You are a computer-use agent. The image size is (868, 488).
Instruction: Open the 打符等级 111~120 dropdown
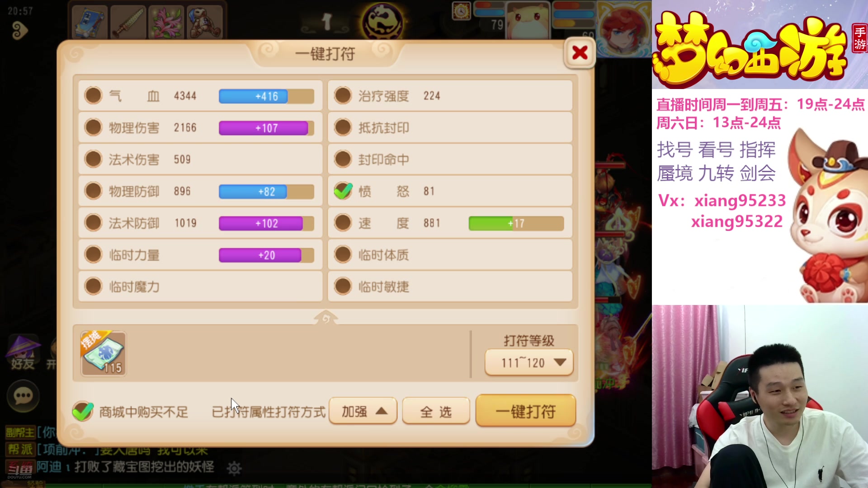529,362
